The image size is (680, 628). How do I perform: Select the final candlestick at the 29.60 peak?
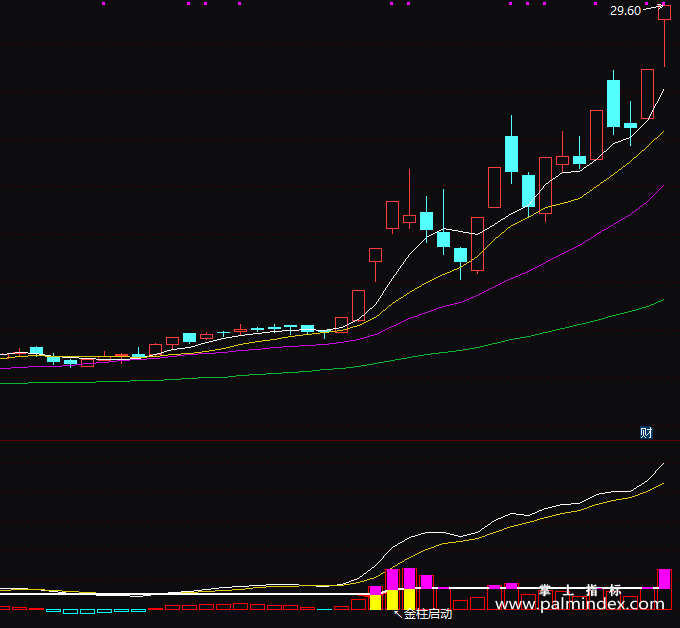(x=664, y=36)
